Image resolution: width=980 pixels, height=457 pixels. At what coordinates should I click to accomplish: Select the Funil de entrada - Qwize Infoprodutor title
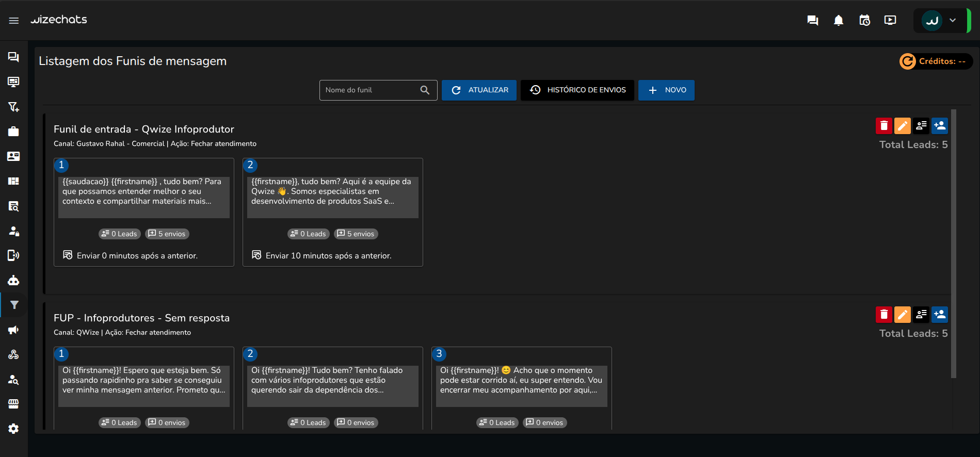[144, 129]
